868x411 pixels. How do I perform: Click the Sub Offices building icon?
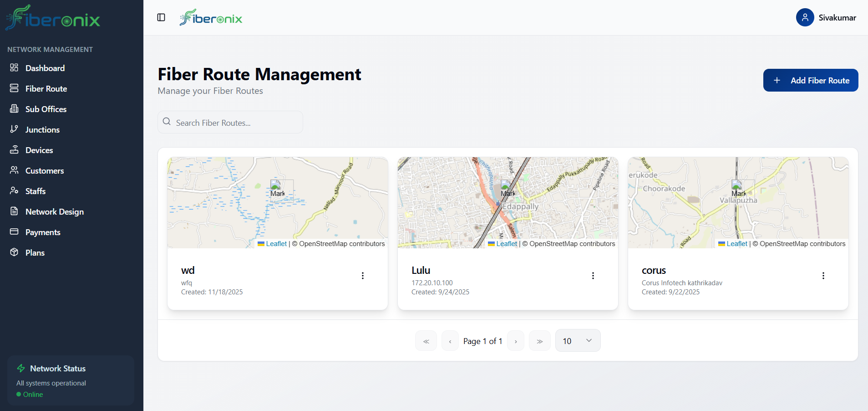point(14,109)
